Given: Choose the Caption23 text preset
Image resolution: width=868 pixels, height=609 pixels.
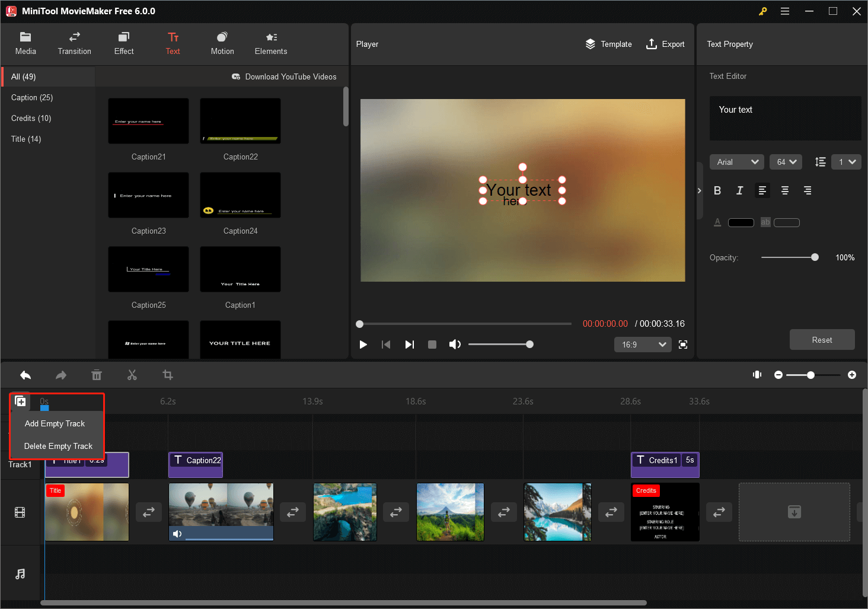Looking at the screenshot, I should tap(148, 195).
